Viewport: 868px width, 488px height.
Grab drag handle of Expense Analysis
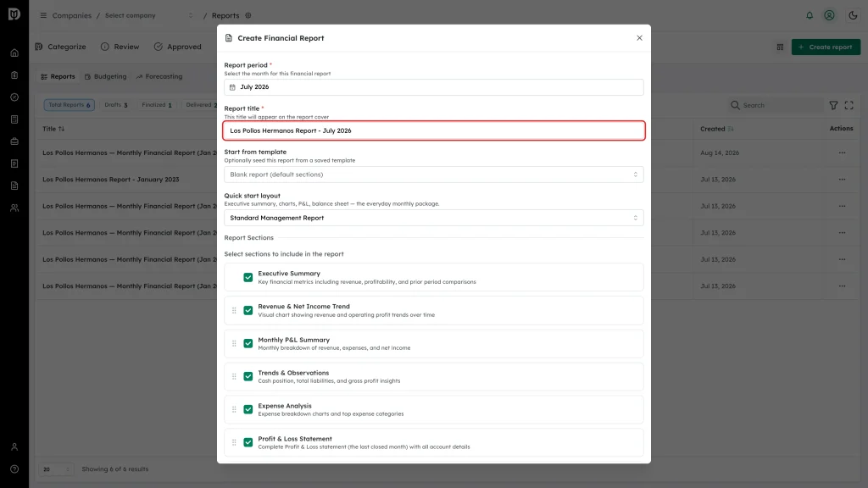[234, 409]
